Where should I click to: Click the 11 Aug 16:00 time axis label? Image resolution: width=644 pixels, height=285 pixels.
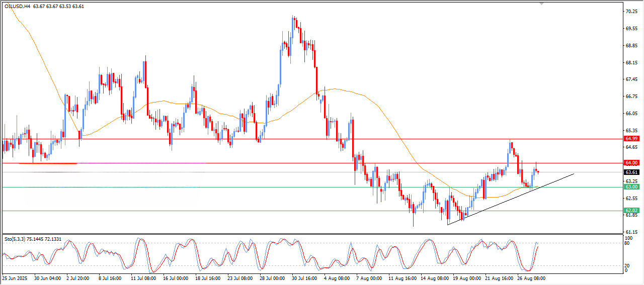point(403,278)
